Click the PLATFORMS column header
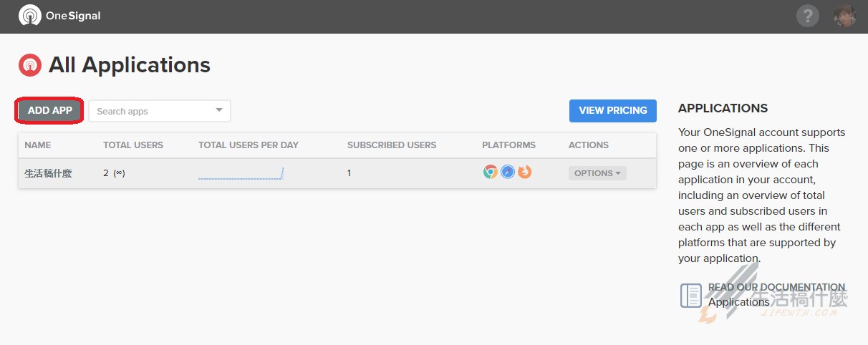The width and height of the screenshot is (868, 345). click(508, 145)
